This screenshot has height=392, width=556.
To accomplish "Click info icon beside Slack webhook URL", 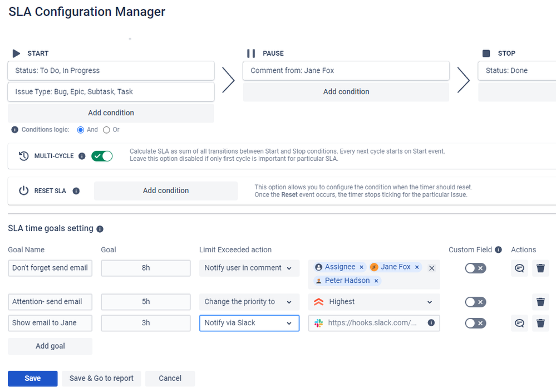I will (431, 323).
